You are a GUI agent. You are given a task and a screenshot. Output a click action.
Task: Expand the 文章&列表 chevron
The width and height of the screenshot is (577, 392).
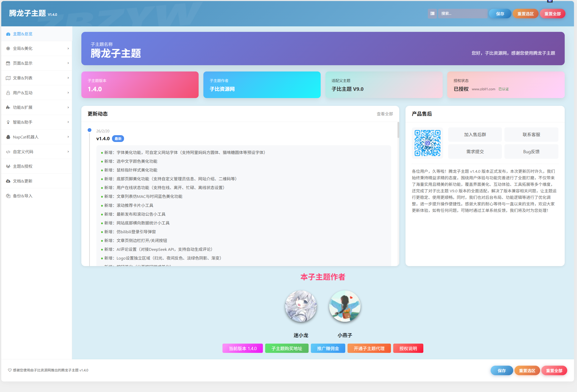coord(68,78)
